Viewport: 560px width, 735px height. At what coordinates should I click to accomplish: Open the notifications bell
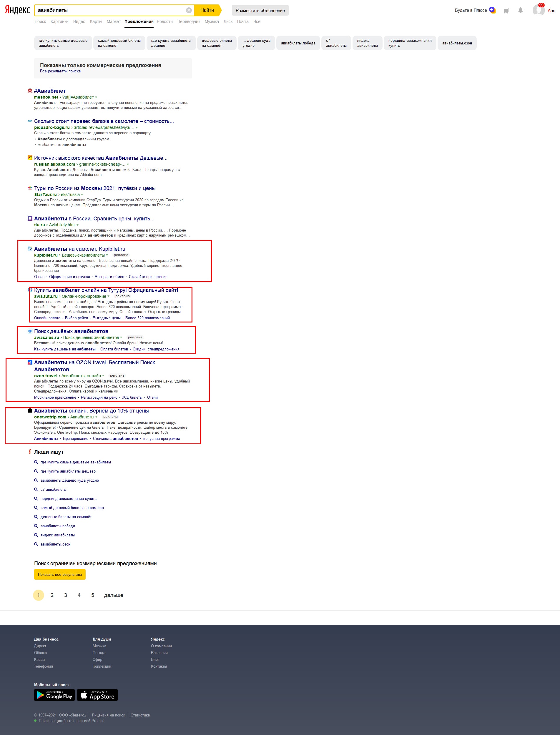[x=520, y=11]
